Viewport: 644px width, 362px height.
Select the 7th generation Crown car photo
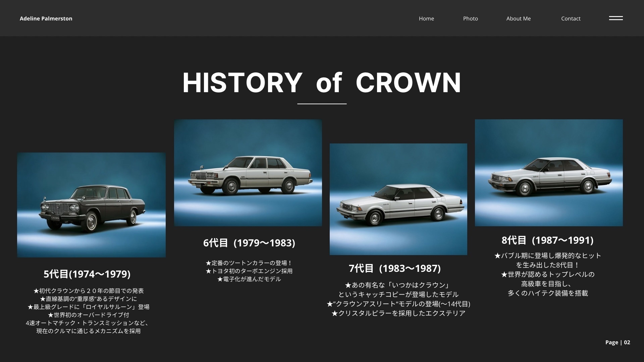[x=398, y=199]
